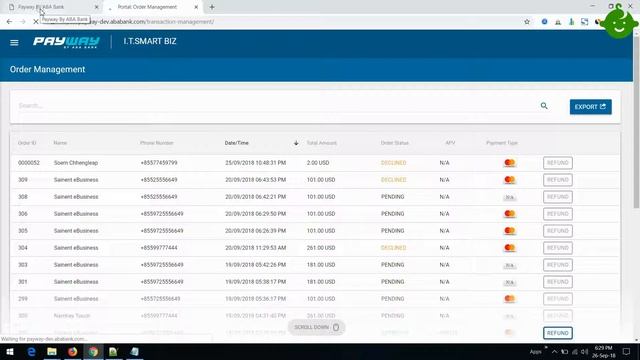Open the hamburger navigation menu

tap(14, 42)
